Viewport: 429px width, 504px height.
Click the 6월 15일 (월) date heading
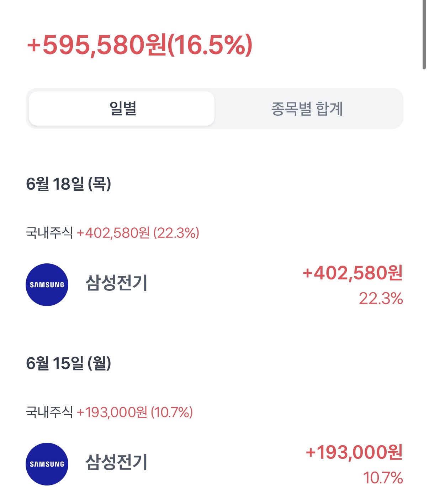pyautogui.click(x=69, y=363)
